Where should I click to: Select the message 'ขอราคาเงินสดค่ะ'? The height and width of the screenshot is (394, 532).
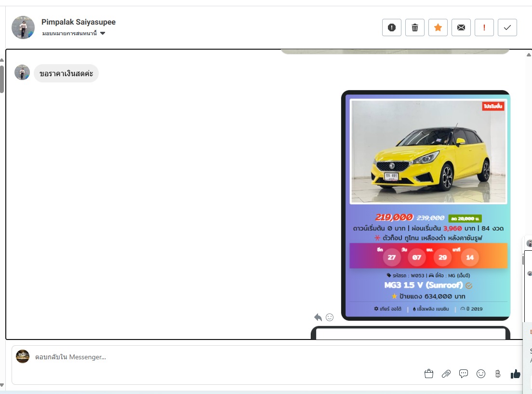(66, 73)
